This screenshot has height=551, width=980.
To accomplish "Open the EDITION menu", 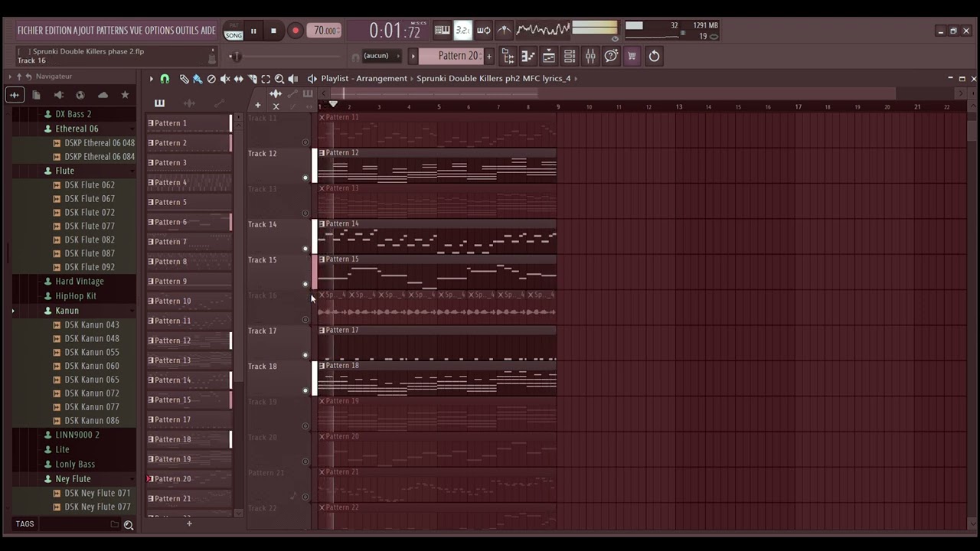I will [58, 31].
